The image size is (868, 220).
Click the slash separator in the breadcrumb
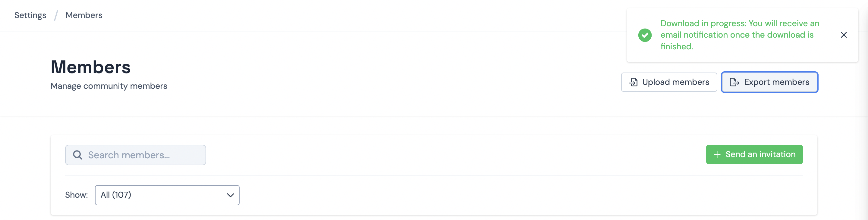coord(56,15)
